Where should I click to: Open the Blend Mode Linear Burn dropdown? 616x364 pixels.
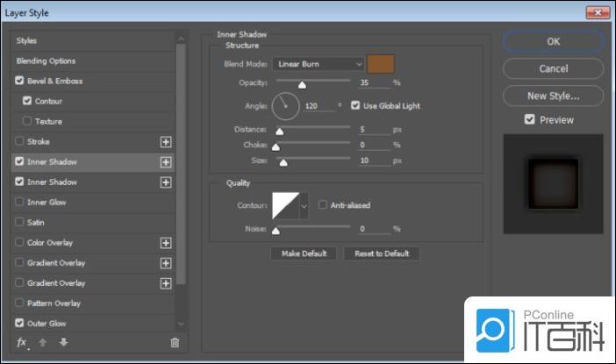click(319, 64)
